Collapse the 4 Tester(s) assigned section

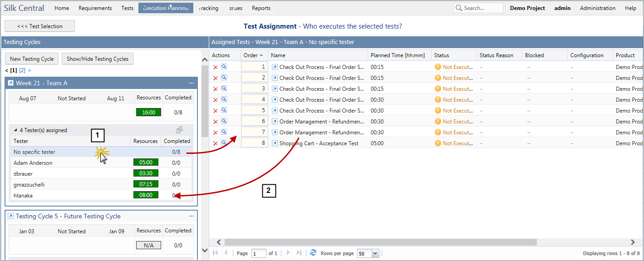16,130
